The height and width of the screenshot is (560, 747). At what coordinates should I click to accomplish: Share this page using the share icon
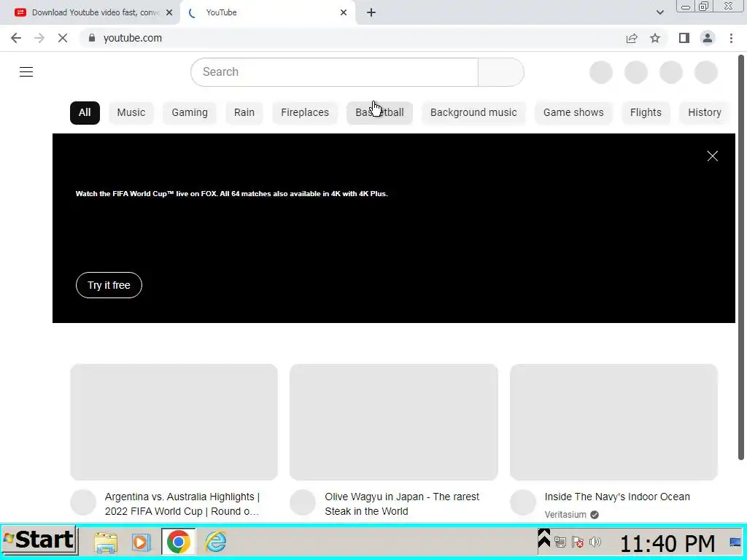click(632, 38)
